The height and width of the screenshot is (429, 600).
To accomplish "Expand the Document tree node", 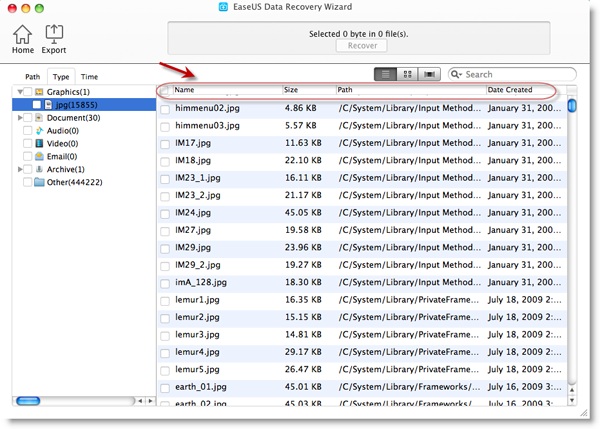I will click(x=20, y=118).
